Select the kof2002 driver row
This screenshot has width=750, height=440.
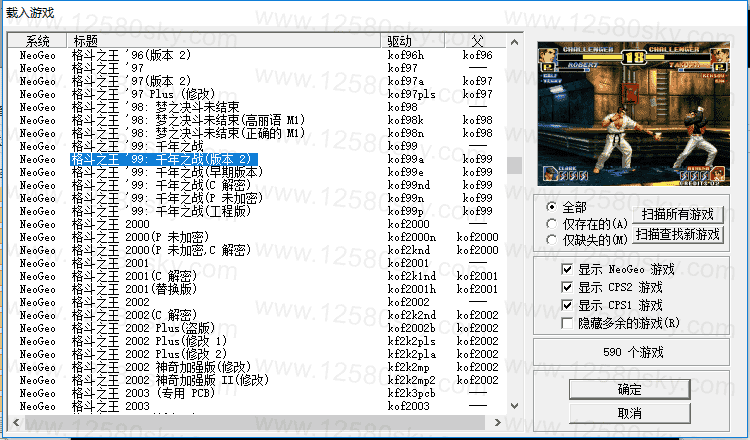click(256, 302)
